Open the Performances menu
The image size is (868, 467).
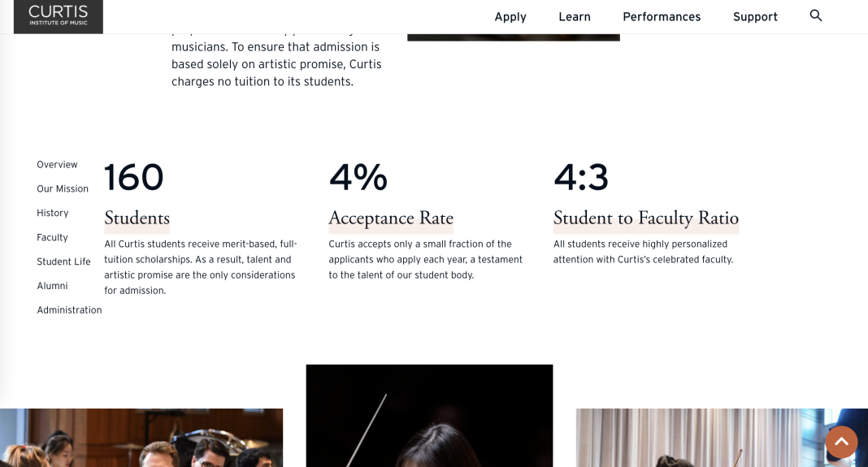(x=662, y=17)
